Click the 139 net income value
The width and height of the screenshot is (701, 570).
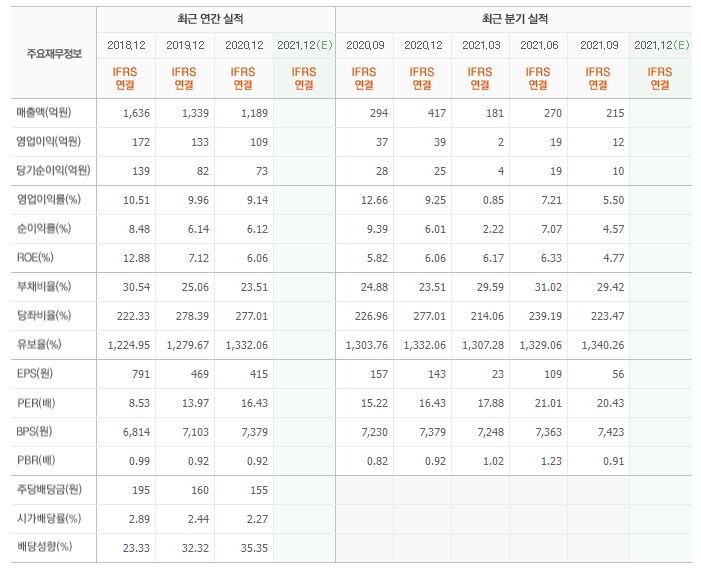point(141,171)
